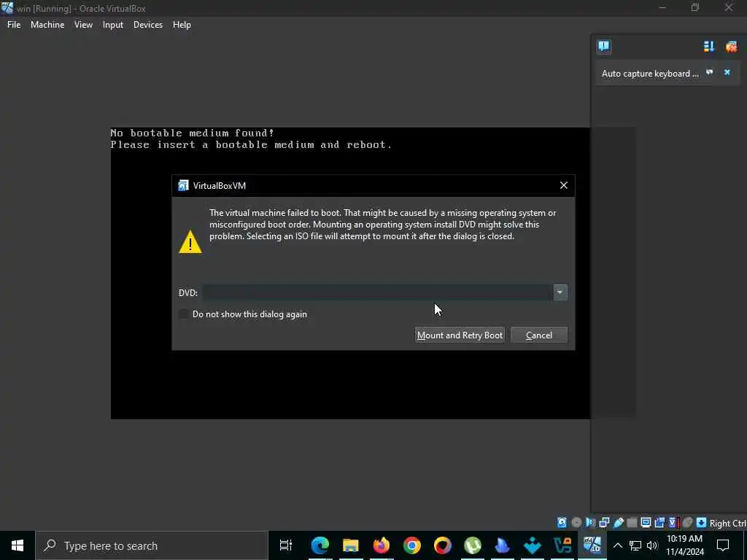Toggle the notification center panel icon
The image size is (747, 560).
[603, 46]
